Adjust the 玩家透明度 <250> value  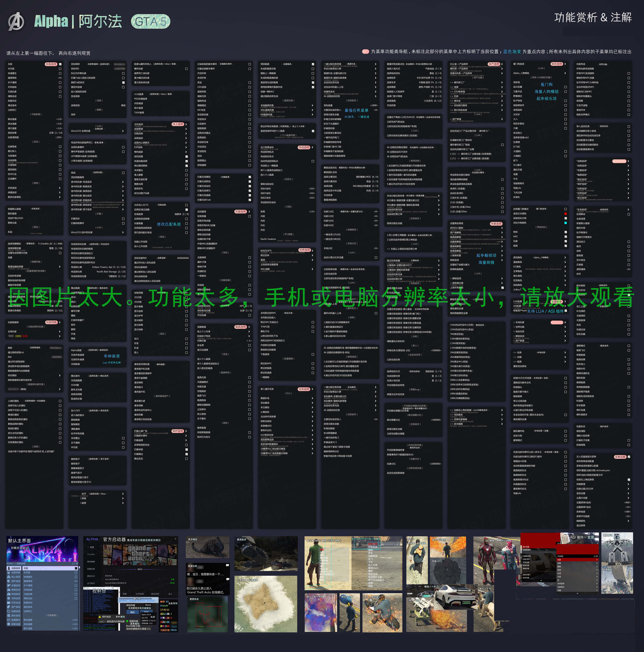click(x=59, y=137)
